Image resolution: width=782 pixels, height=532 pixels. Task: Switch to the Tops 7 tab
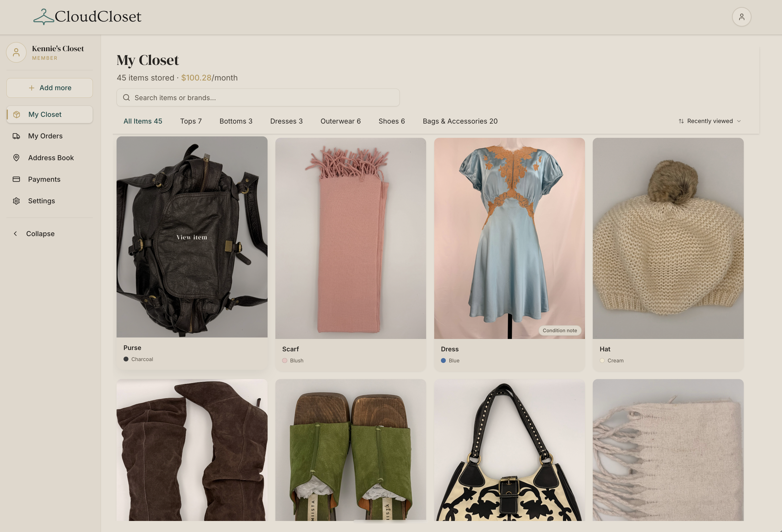pyautogui.click(x=191, y=121)
